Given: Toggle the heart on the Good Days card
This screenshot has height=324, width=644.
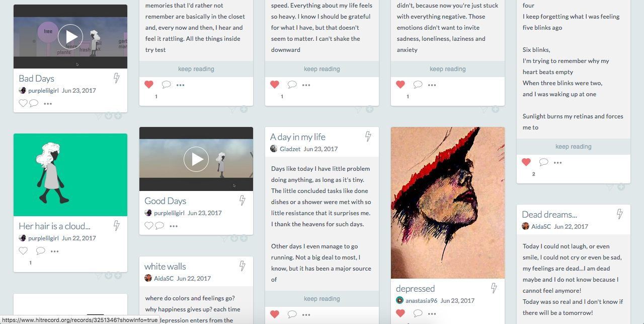Looking at the screenshot, I should pyautogui.click(x=148, y=226).
